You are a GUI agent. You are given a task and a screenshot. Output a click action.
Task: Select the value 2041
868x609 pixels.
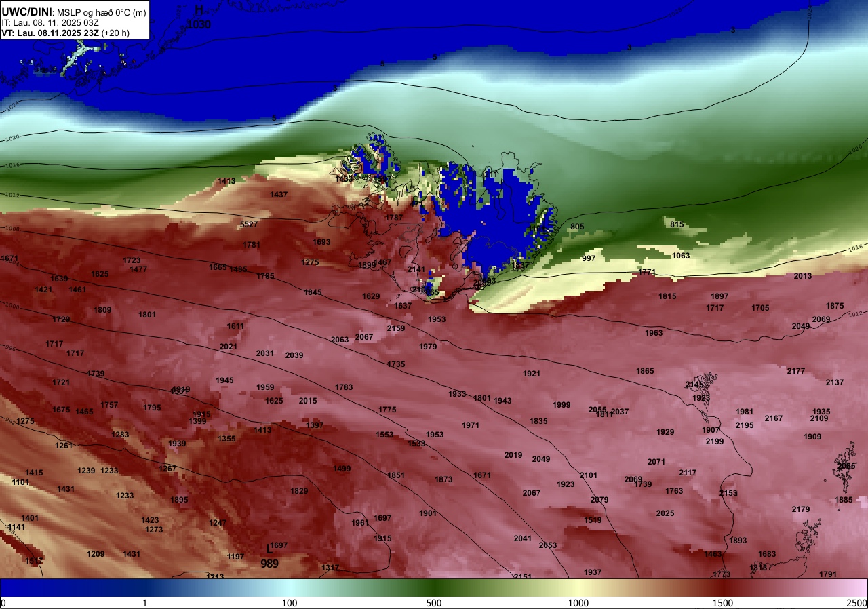(523, 538)
